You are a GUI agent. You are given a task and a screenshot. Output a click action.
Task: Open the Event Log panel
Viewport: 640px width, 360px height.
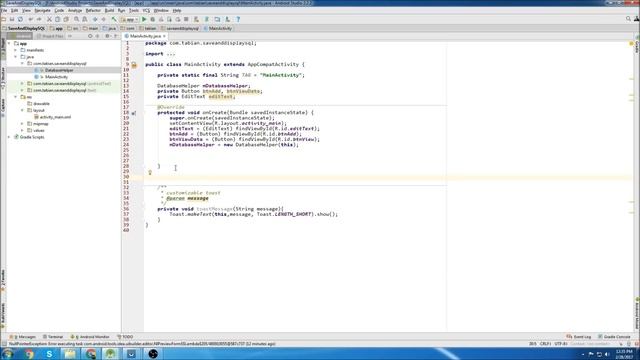[x=579, y=337]
